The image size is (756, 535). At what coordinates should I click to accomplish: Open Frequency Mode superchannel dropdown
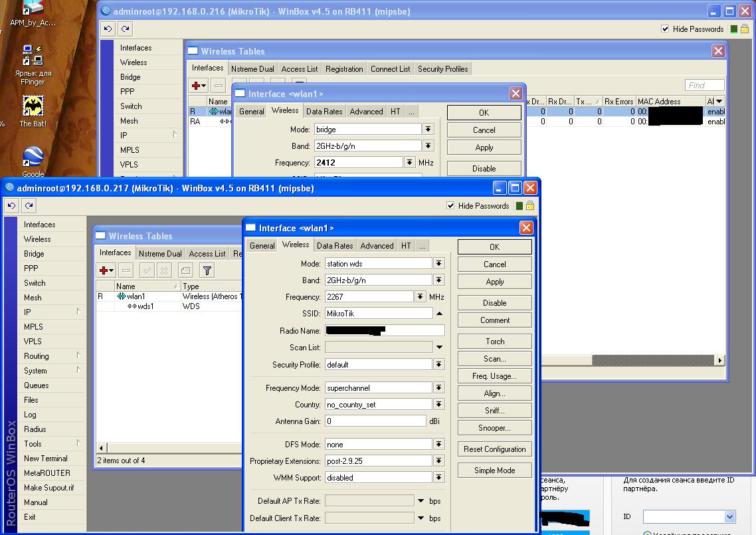(438, 387)
